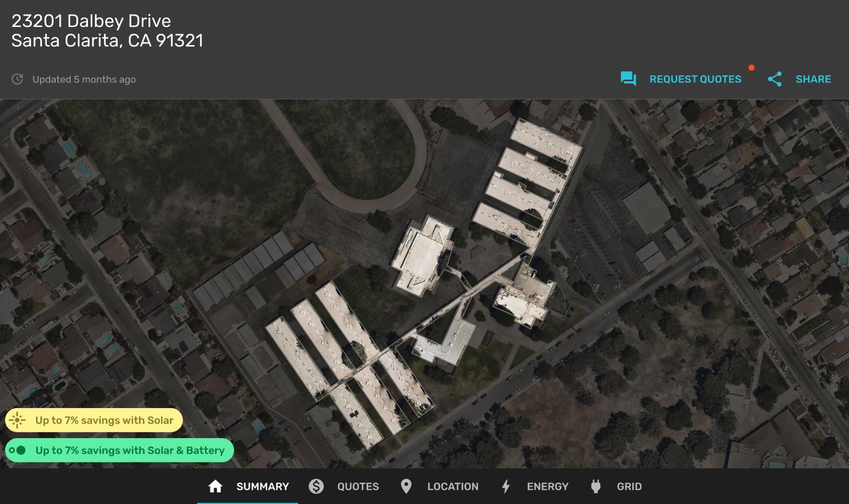Go to the Location tab
This screenshot has height=504, width=849.
click(x=452, y=486)
